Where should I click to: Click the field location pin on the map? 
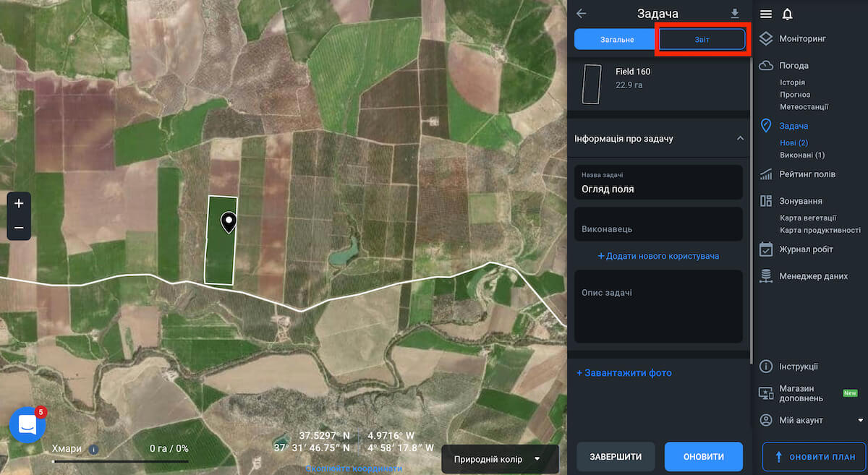click(229, 223)
